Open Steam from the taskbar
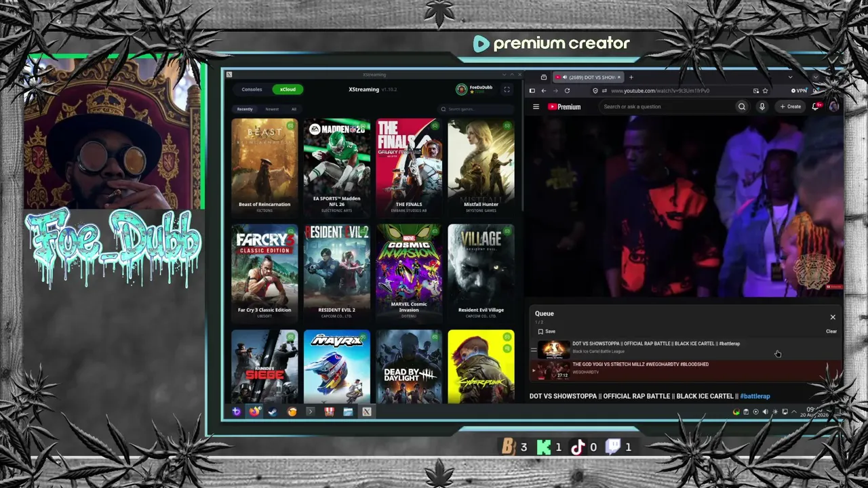Viewport: 868px width, 488px height. [273, 411]
